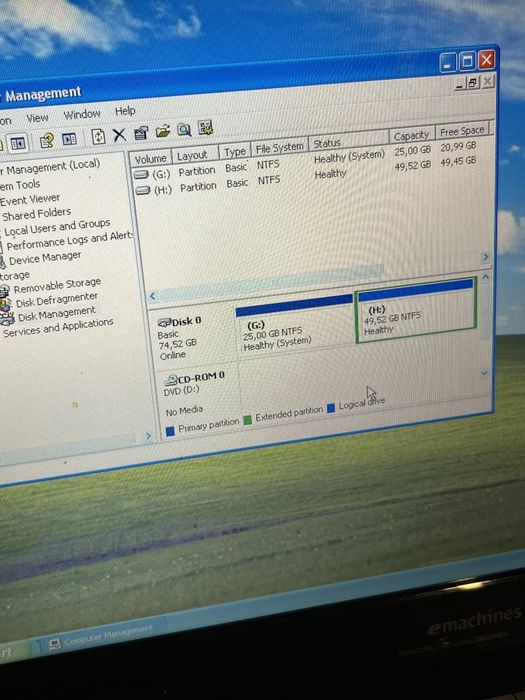Click the Logical drive legend swatch
Screen dimensions: 525x700
331,408
